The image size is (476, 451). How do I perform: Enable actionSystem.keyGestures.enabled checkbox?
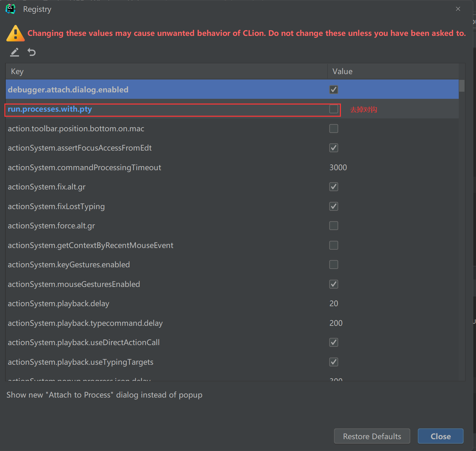pyautogui.click(x=333, y=265)
